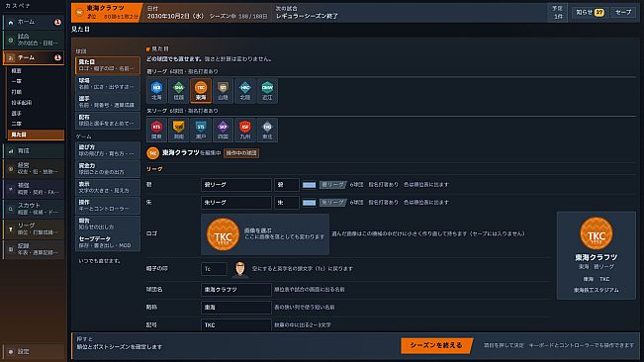This screenshot has height=362, width=644.
Task: Select the 北海 team icon
Action: [x=156, y=91]
